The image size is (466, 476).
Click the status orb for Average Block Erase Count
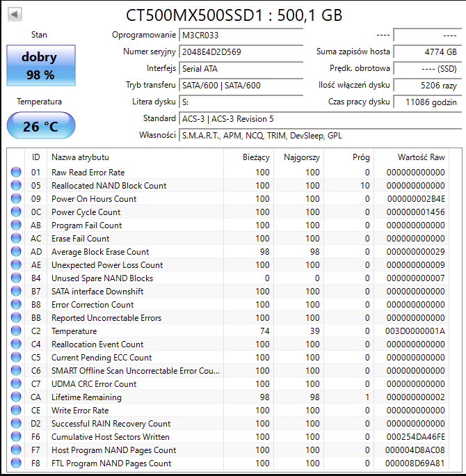coord(16,252)
